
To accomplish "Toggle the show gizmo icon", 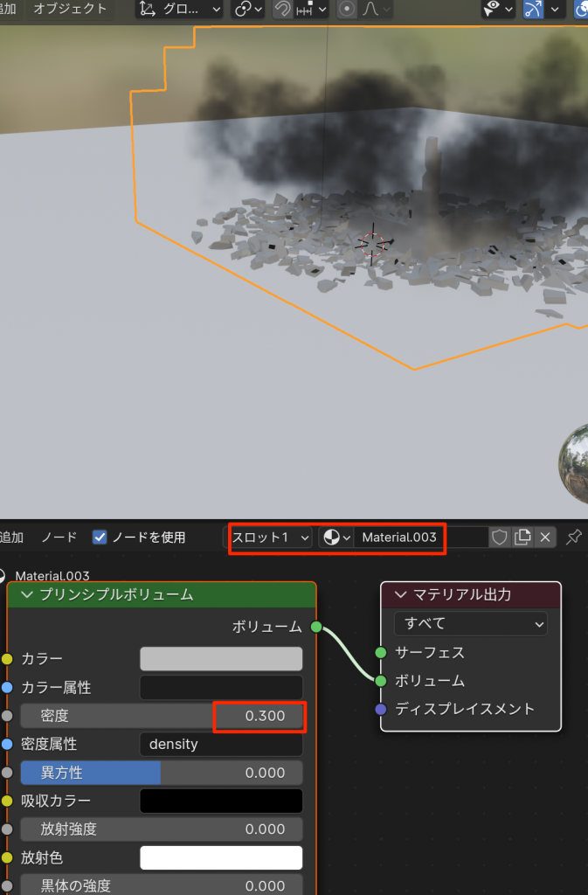I will pyautogui.click(x=533, y=10).
